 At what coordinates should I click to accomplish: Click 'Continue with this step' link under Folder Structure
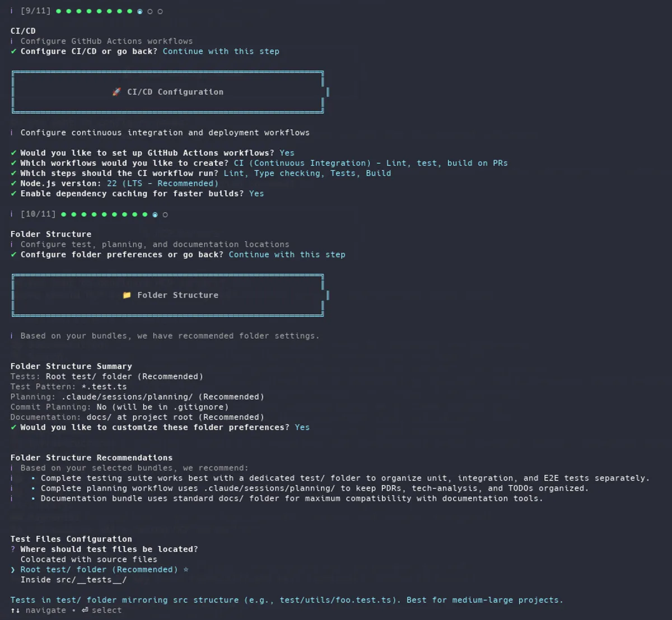click(x=287, y=254)
